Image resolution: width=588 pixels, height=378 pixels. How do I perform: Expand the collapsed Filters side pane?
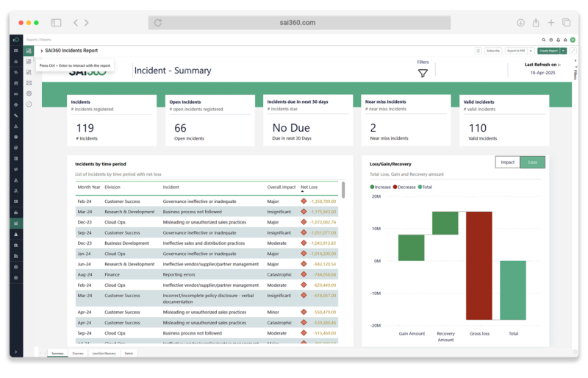click(x=575, y=74)
